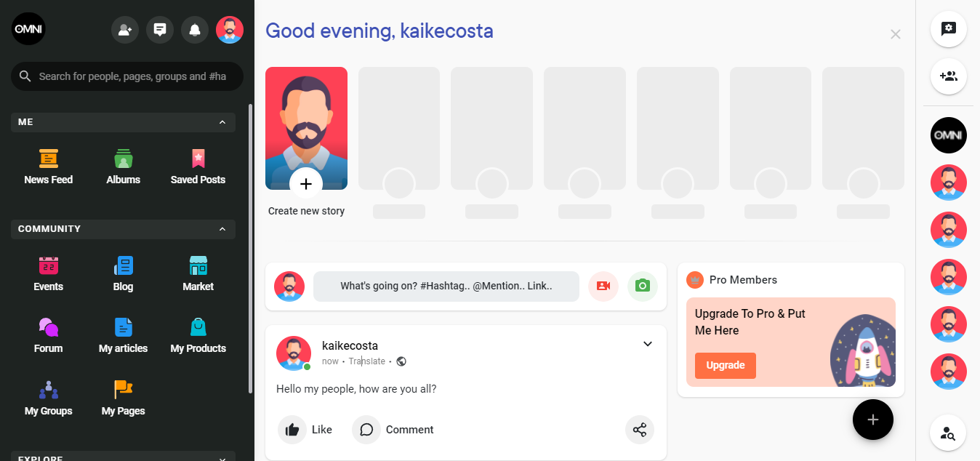Click the red live video icon

tap(603, 286)
